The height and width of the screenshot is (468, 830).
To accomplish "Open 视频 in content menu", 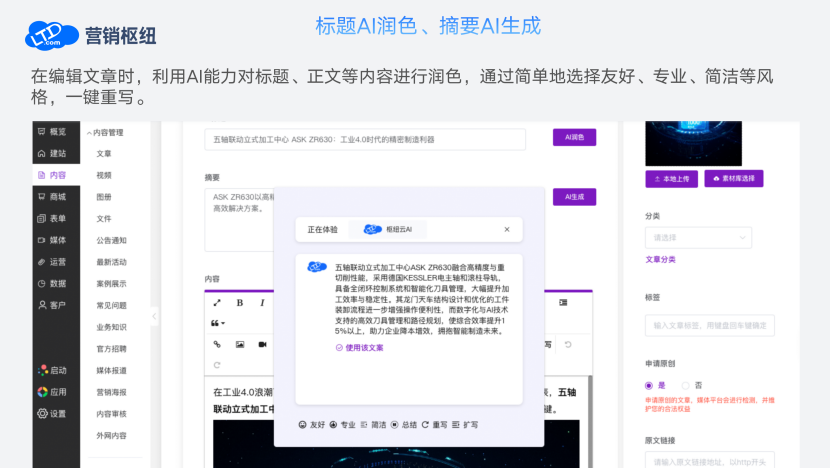I will click(104, 175).
